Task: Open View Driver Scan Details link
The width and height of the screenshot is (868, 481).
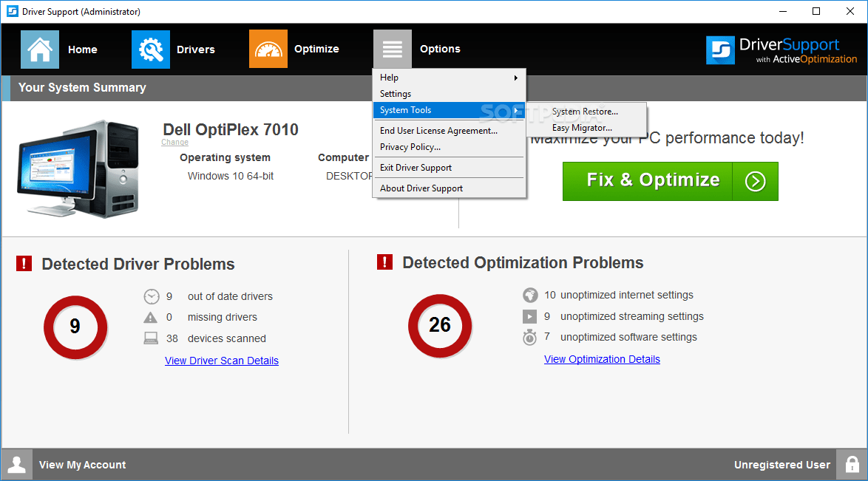Action: tap(221, 361)
